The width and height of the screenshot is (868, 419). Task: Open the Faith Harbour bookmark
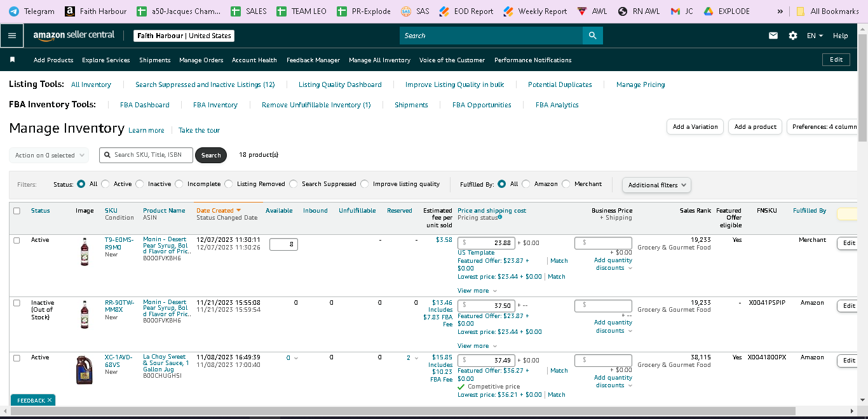tap(96, 11)
